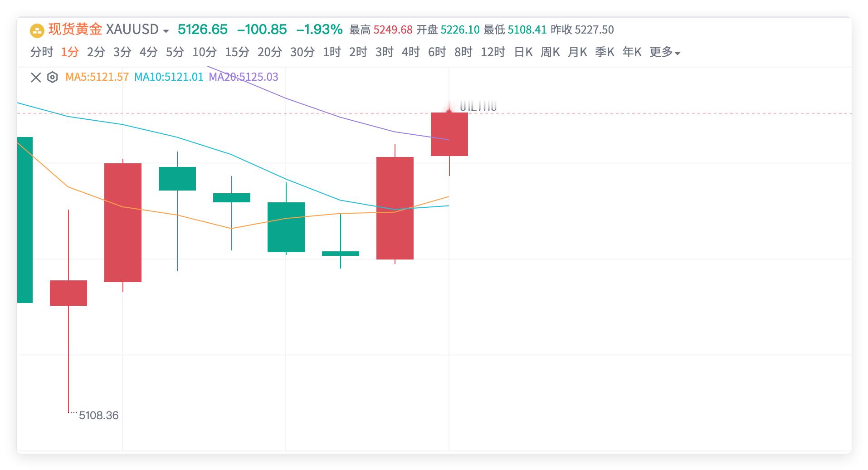Switch to the 30分 timeframe
This screenshot has width=868, height=470.
click(x=302, y=52)
